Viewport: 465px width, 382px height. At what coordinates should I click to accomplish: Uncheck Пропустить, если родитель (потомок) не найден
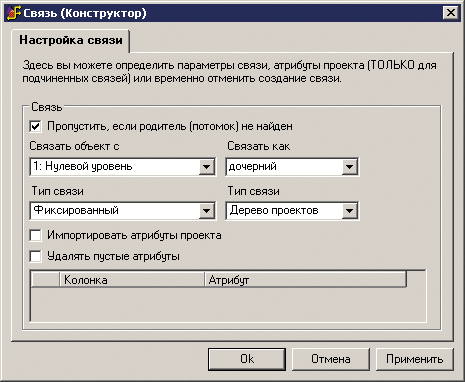click(x=35, y=127)
